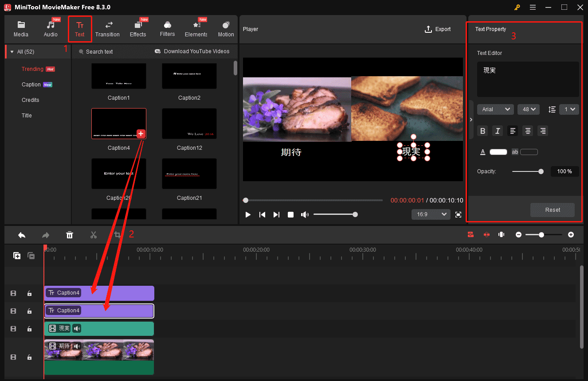Open the line spacing dropdown
The height and width of the screenshot is (381, 588).
coord(569,109)
